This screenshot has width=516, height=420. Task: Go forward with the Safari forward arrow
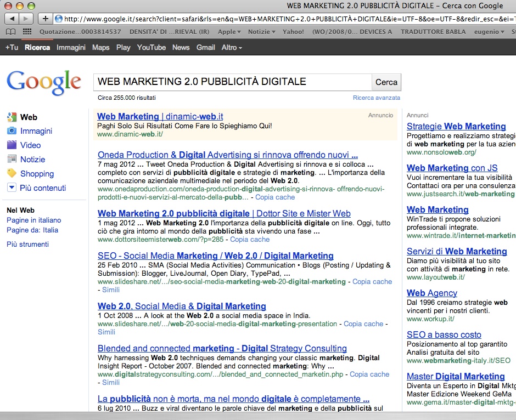click(x=26, y=19)
